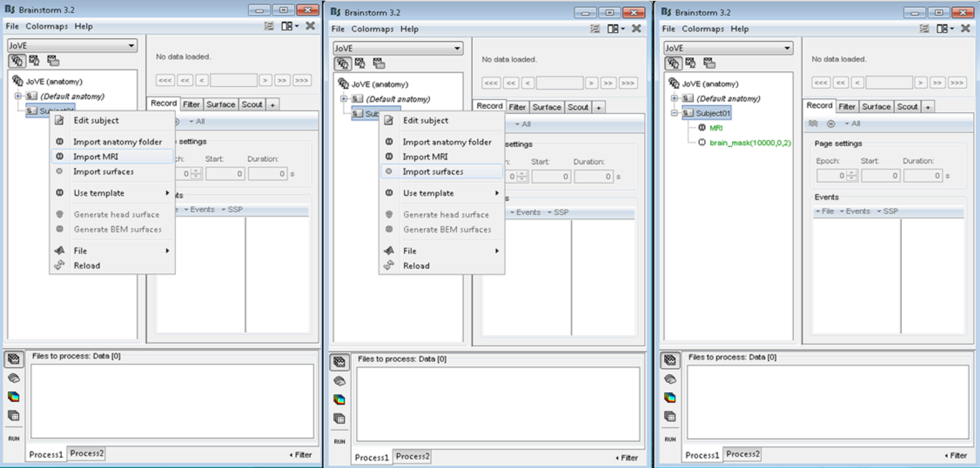
Task: Open the Events dropdown in the right window's Events panel
Action: tap(855, 211)
